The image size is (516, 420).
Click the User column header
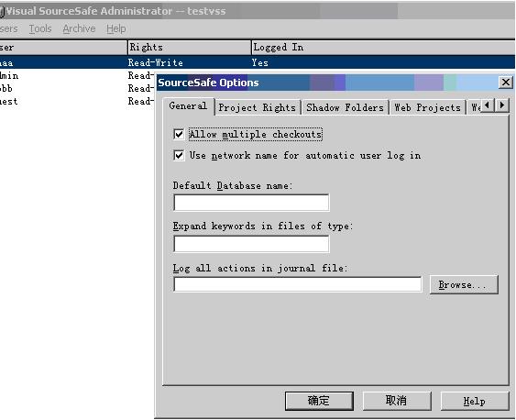(63, 48)
